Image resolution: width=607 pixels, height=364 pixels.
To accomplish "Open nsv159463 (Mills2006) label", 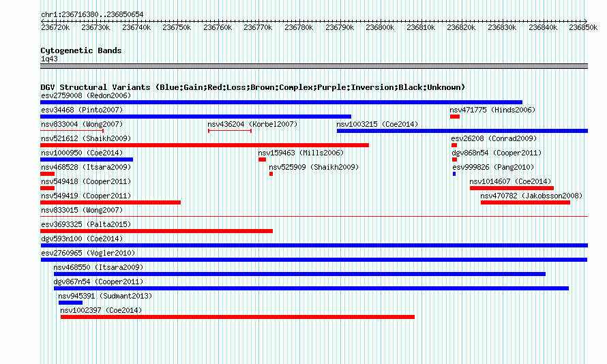I will coord(301,153).
